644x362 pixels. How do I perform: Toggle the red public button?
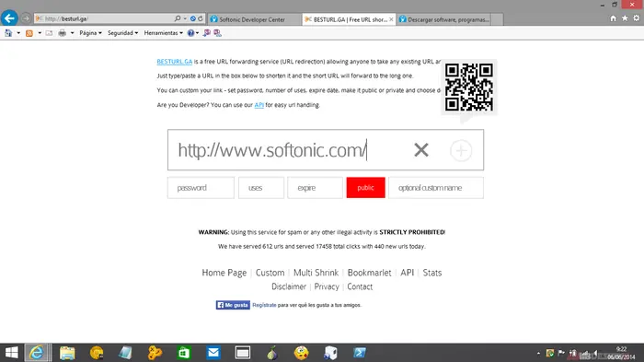coord(365,188)
